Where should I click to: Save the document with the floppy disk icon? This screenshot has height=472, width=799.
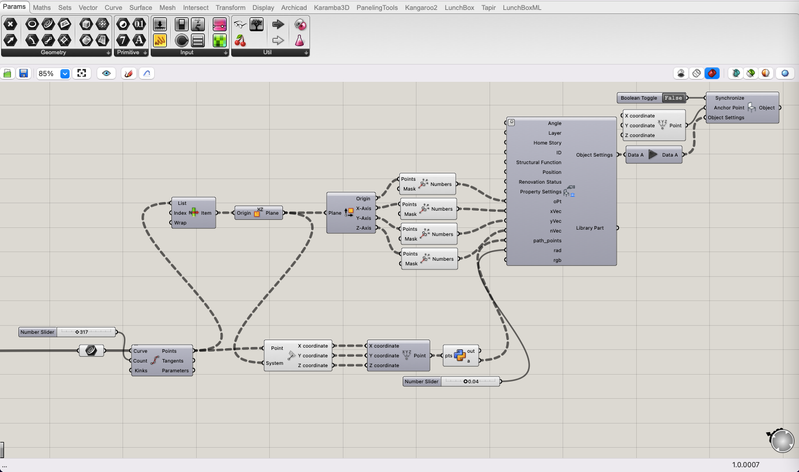click(24, 74)
